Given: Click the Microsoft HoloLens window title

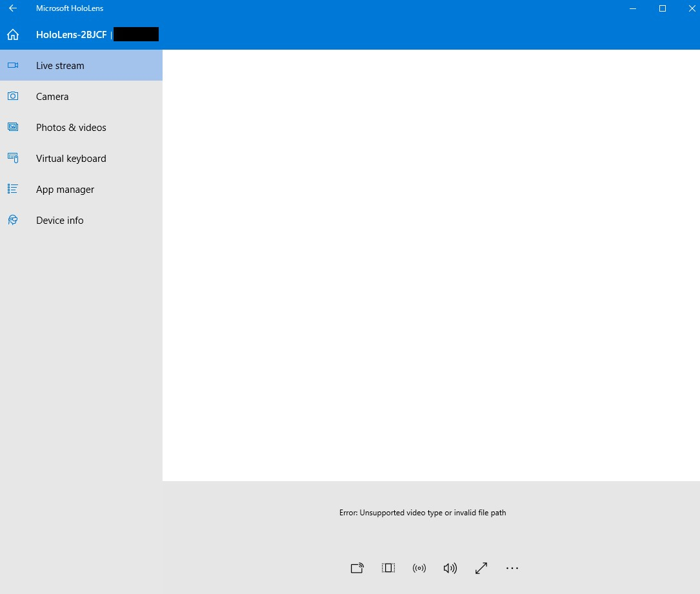Looking at the screenshot, I should point(70,8).
